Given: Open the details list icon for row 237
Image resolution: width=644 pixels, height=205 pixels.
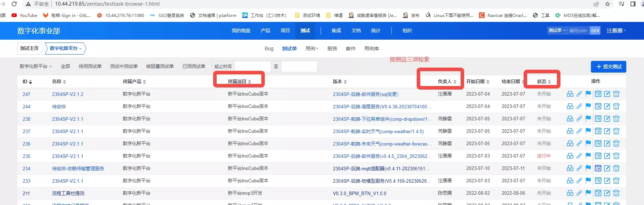Looking at the screenshot, I should pyautogui.click(x=598, y=131).
